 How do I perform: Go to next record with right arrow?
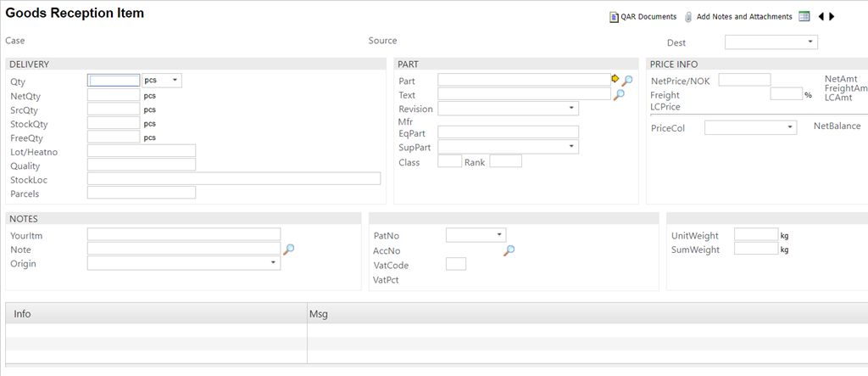(832, 16)
